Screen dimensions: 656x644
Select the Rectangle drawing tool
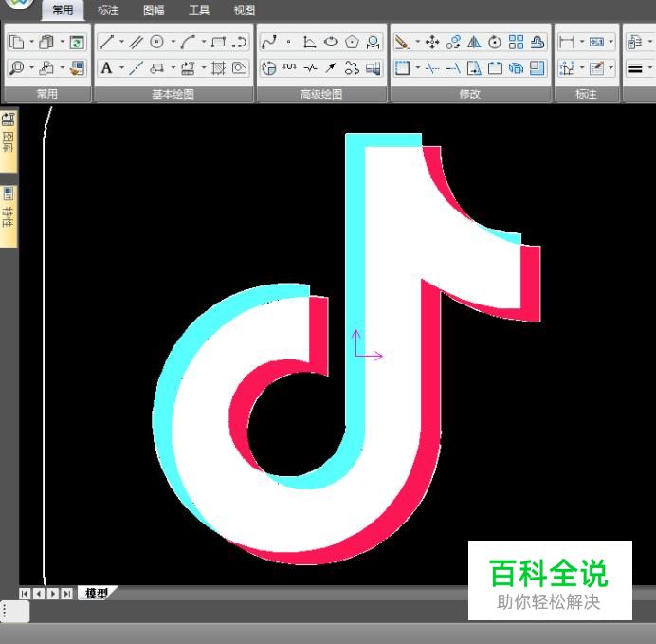[x=218, y=42]
